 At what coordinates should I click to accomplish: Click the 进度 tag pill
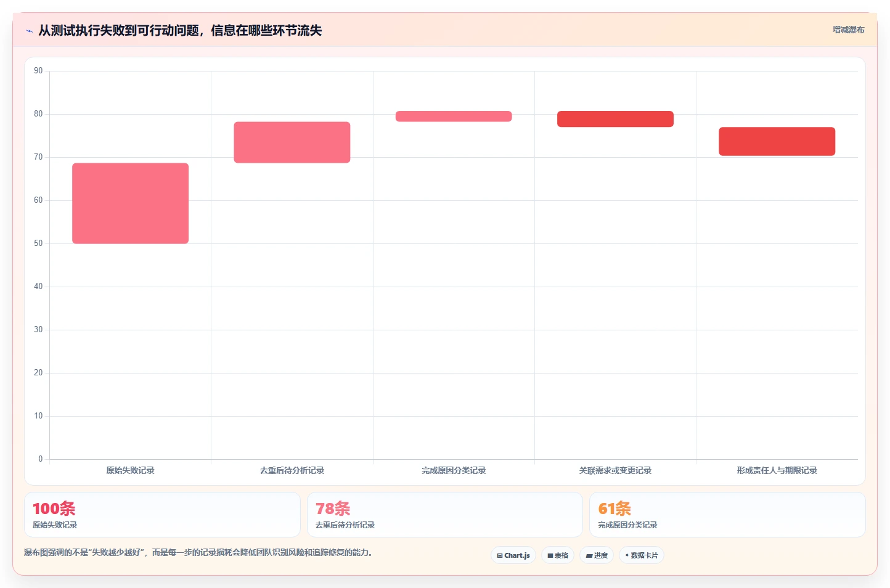[x=597, y=555]
